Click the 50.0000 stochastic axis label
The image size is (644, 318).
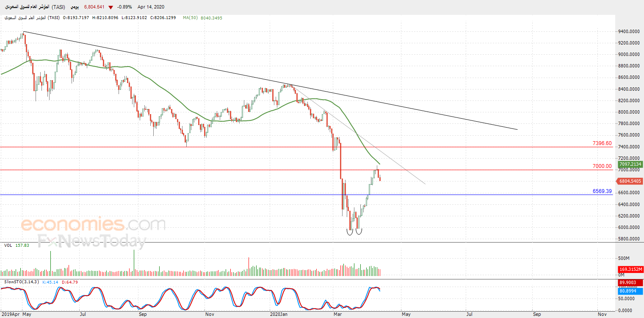click(627, 299)
